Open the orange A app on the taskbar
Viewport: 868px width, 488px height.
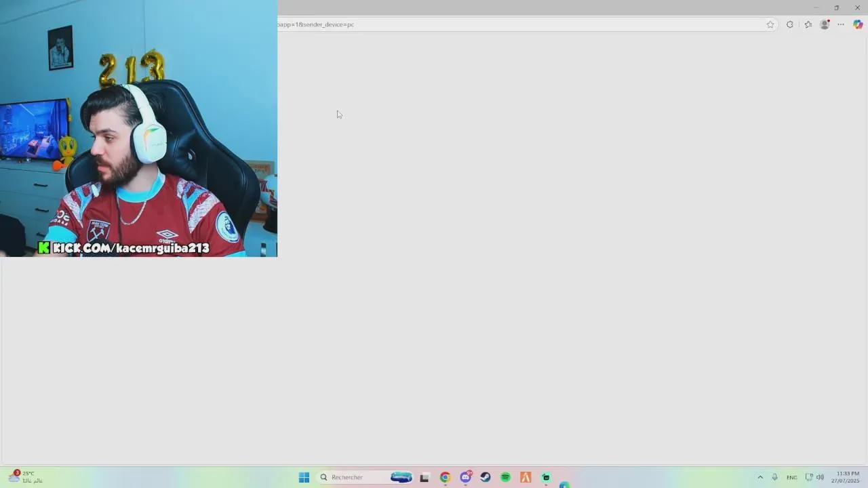[526, 477]
